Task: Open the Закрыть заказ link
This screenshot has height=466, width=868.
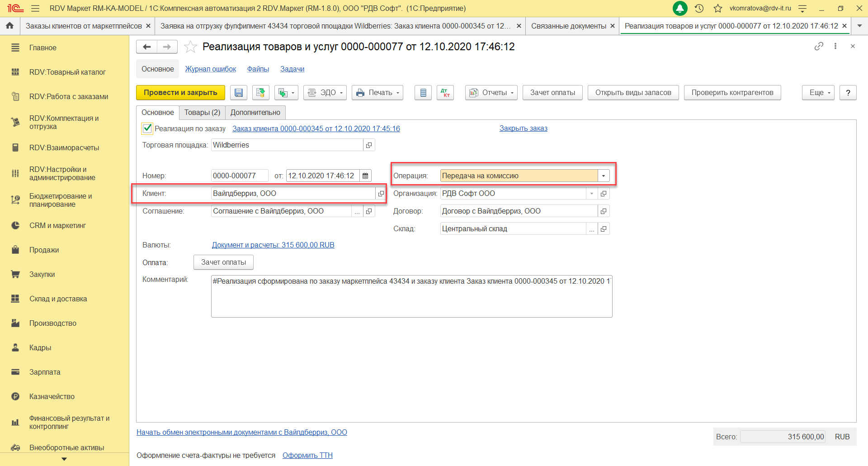Action: click(523, 128)
